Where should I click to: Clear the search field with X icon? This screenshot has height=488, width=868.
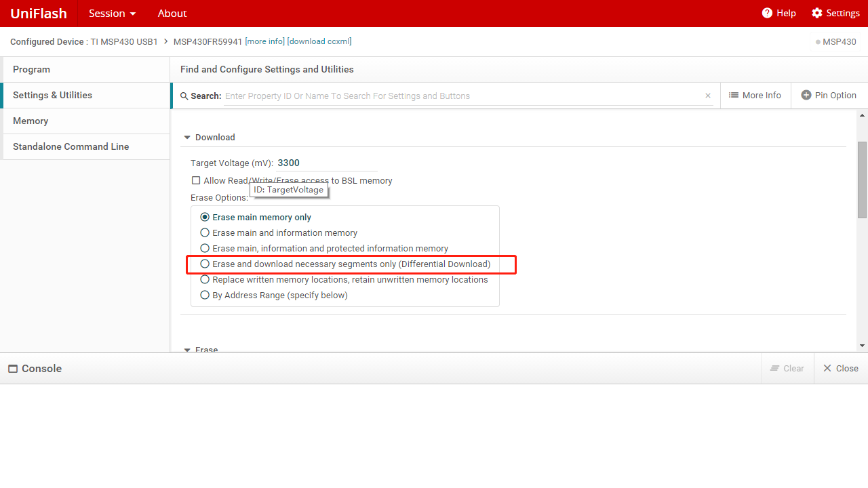[x=708, y=96]
